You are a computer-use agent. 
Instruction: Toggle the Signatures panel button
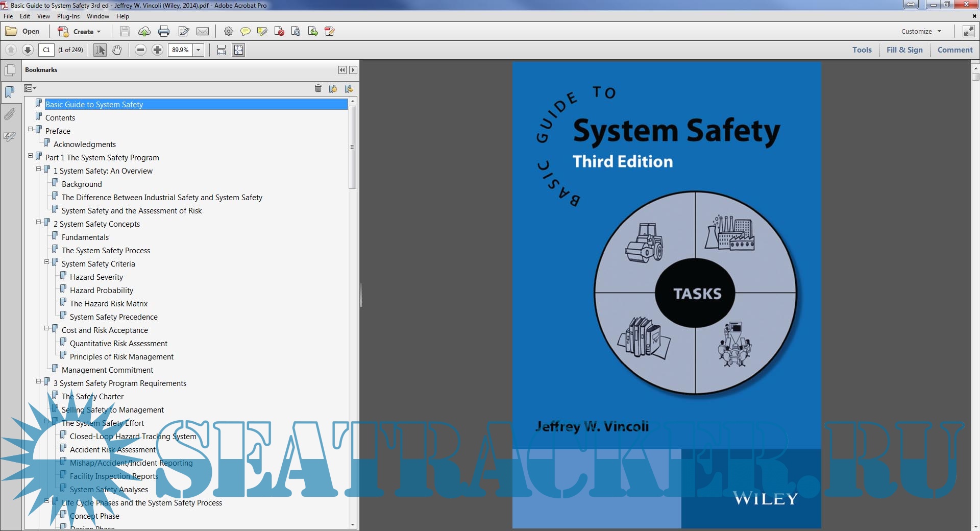10,136
